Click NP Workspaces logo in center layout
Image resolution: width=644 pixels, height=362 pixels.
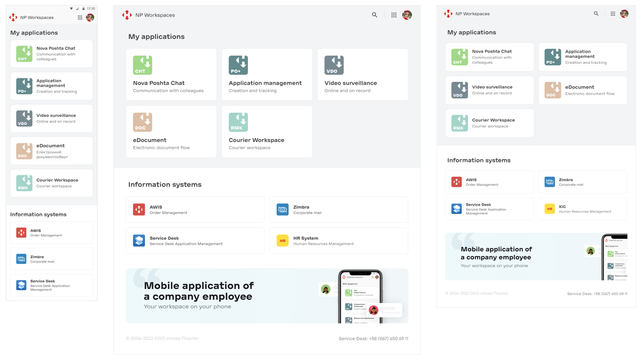[127, 15]
